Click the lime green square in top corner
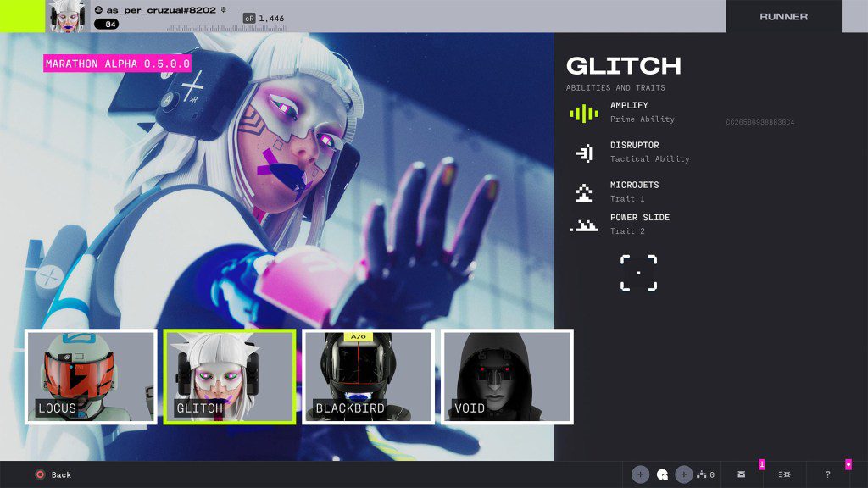Viewport: 868px width, 488px height. (22, 16)
